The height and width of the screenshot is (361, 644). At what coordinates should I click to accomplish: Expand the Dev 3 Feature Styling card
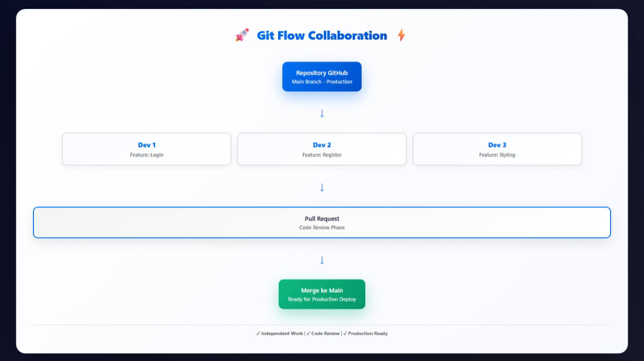497,149
